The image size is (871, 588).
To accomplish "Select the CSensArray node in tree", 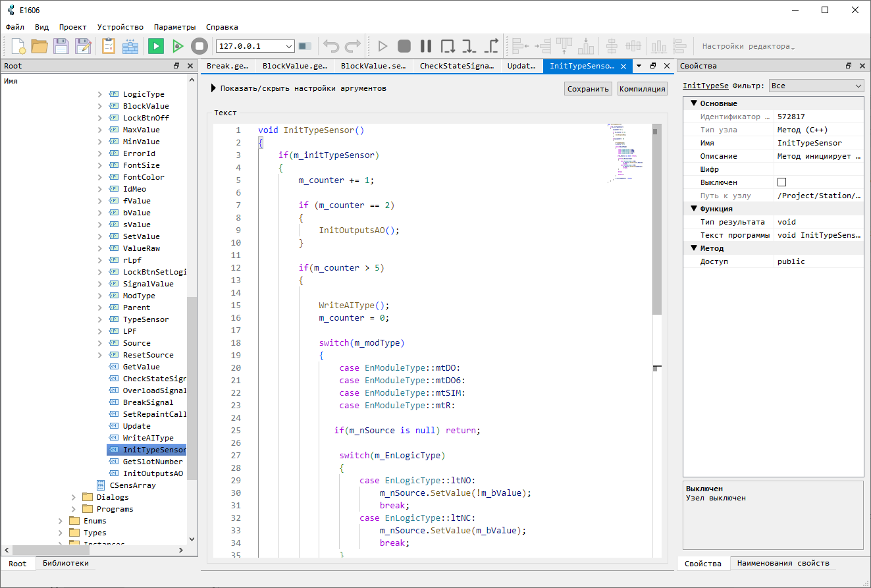I will [132, 485].
